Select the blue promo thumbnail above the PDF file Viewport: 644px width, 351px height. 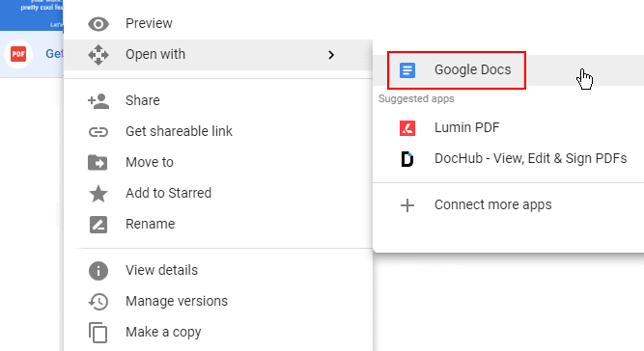(x=32, y=14)
